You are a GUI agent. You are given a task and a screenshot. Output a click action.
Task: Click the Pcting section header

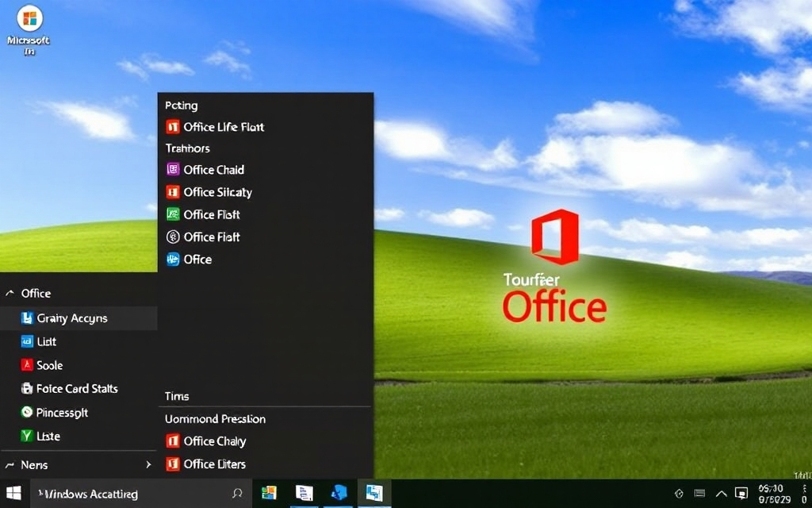tap(182, 106)
